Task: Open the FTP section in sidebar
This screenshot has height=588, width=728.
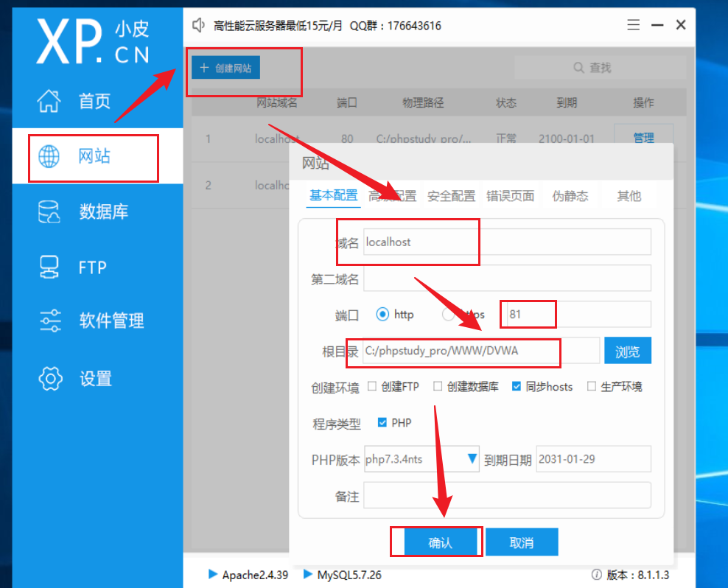Action: point(72,267)
